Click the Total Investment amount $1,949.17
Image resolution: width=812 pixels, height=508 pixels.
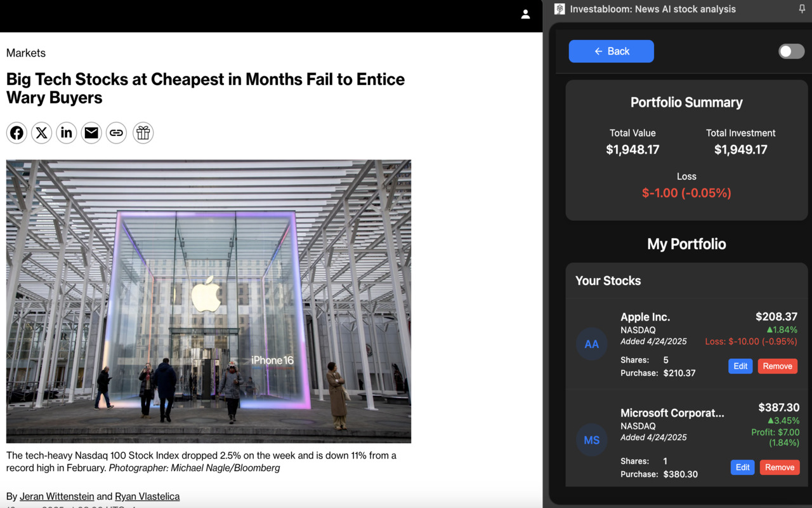741,150
